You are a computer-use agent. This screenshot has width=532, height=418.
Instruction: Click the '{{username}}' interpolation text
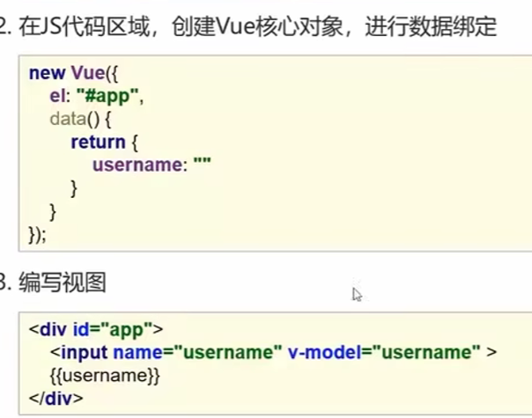click(x=105, y=376)
